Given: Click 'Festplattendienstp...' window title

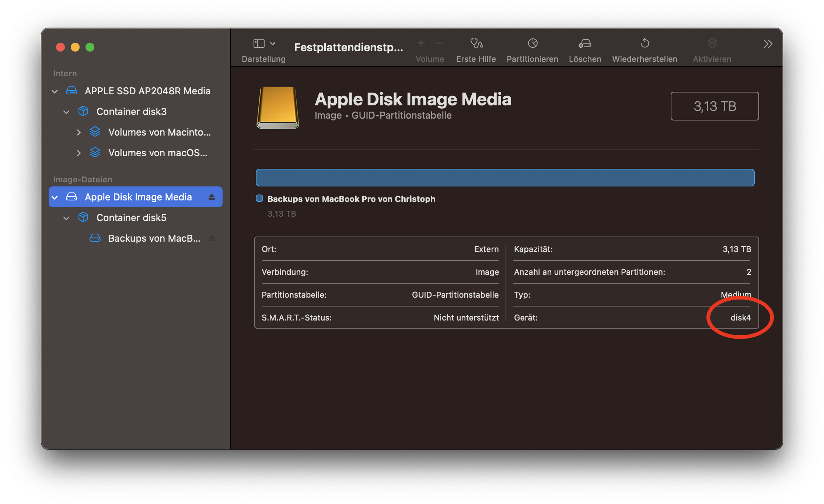Looking at the screenshot, I should click(349, 47).
